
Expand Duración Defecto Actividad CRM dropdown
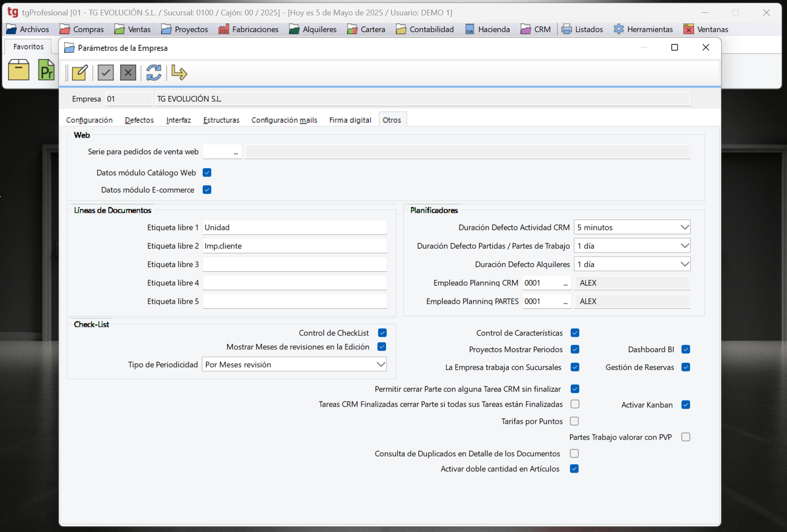tap(632, 227)
